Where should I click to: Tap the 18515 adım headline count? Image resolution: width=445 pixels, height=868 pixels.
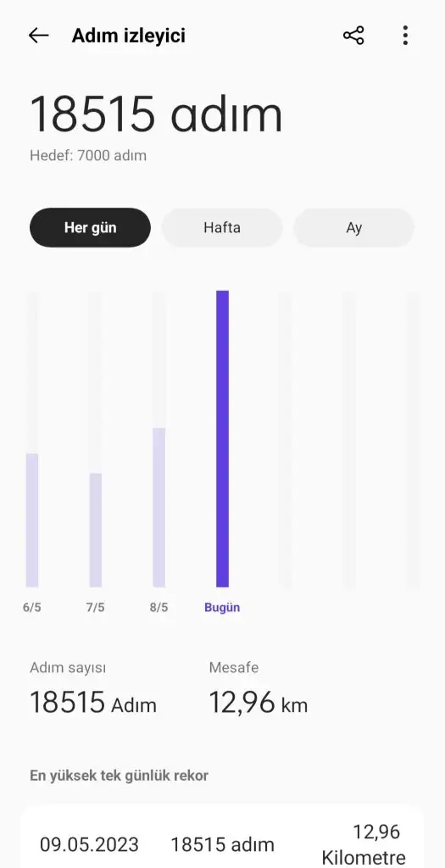[x=155, y=114]
